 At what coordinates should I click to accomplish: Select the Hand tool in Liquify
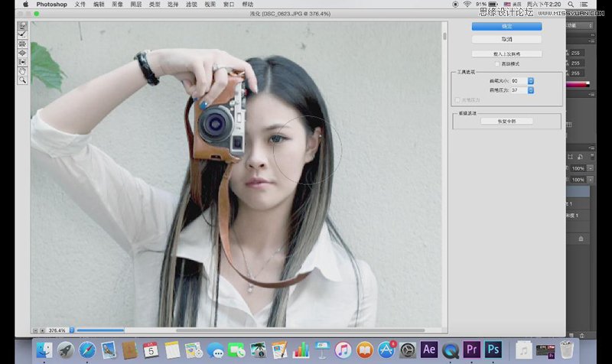(22, 71)
